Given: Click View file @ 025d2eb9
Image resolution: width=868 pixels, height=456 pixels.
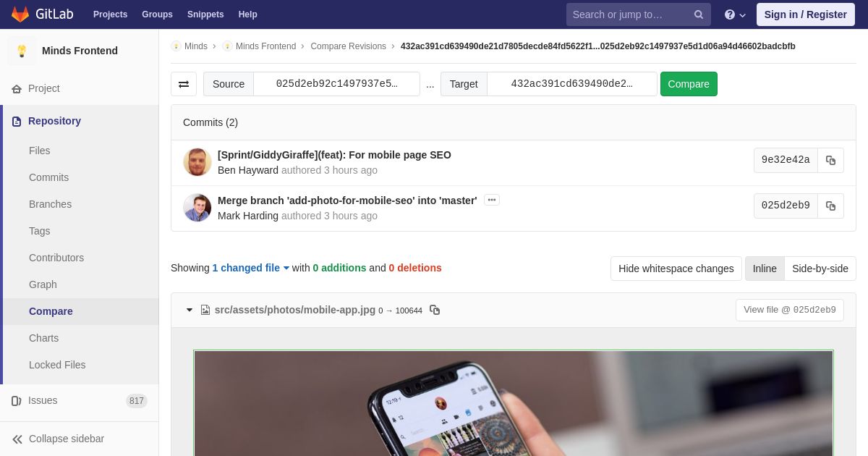Looking at the screenshot, I should tap(790, 310).
